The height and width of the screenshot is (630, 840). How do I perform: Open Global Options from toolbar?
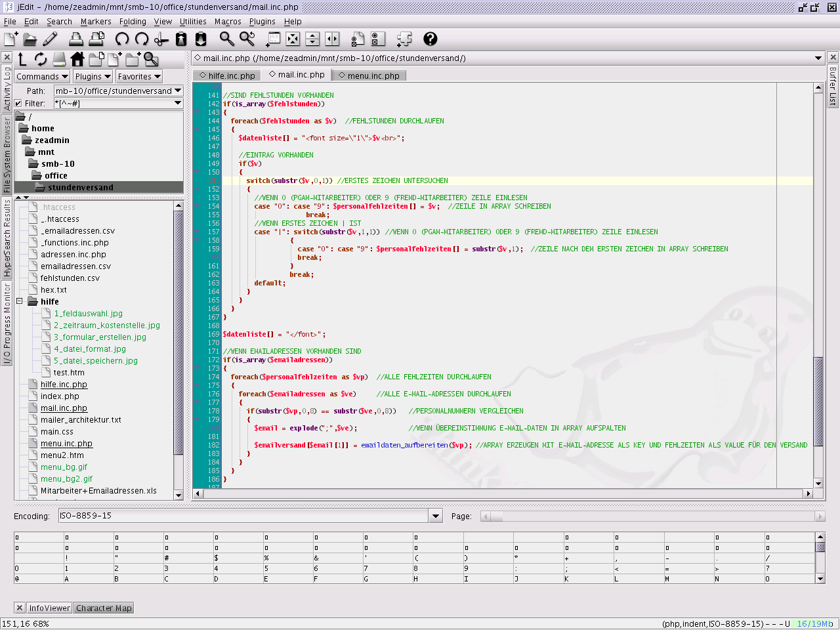(x=378, y=39)
